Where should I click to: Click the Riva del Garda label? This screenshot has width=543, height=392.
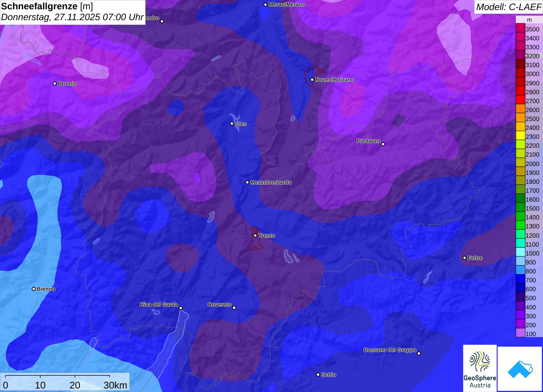click(x=159, y=304)
